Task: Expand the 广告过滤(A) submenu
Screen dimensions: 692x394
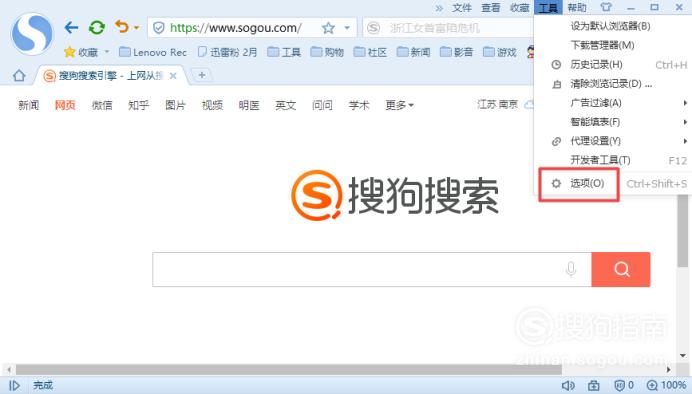Action: 613,103
